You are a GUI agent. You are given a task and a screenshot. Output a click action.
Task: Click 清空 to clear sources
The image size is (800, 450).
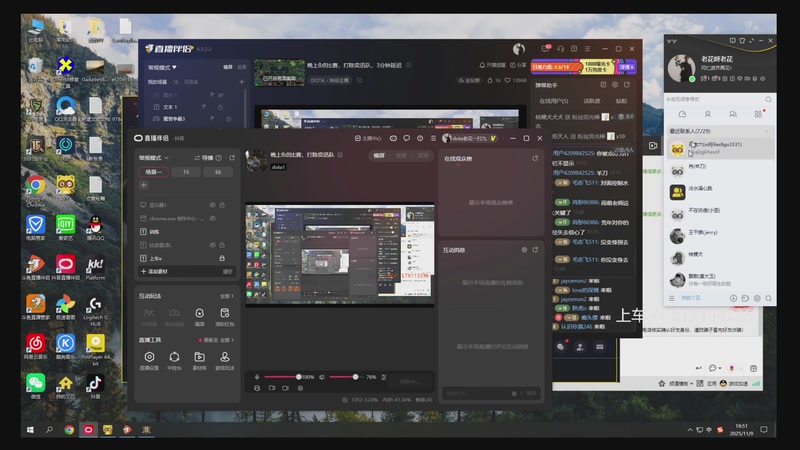228,271
